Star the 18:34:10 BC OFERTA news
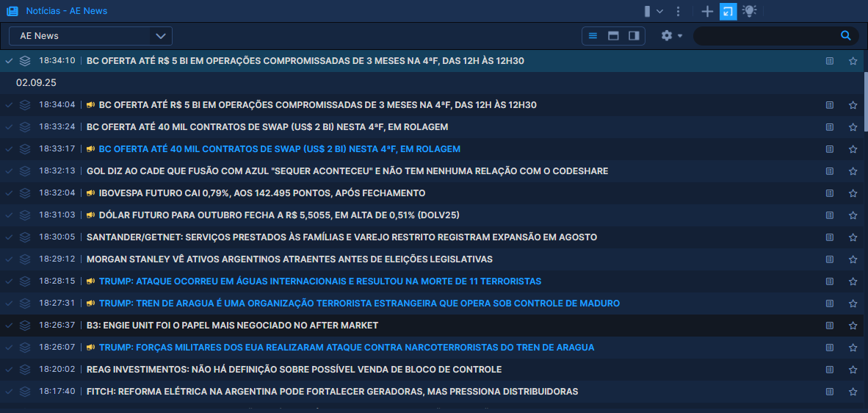868x413 pixels. coord(853,61)
